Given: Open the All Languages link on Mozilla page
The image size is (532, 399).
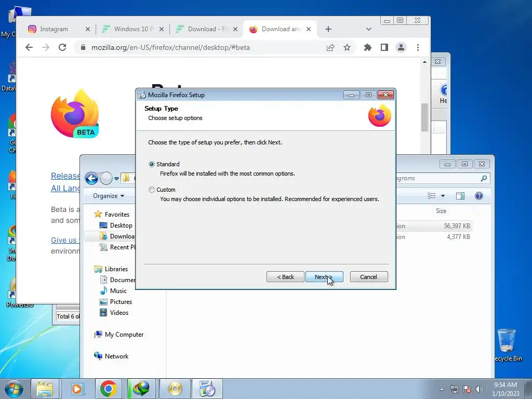Looking at the screenshot, I should pos(65,188).
